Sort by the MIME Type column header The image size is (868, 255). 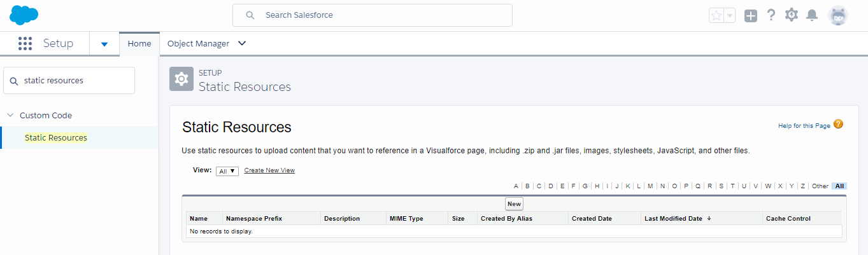(406, 218)
